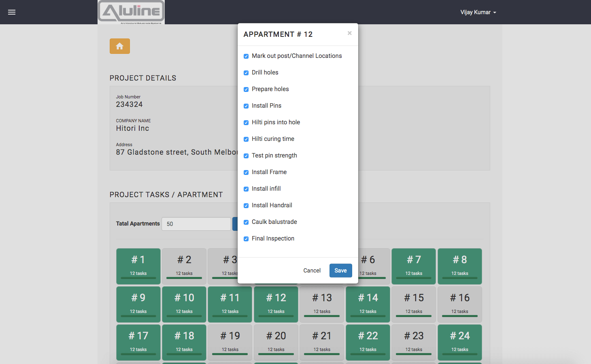591x364 pixels.
Task: Click the 87 Gladstone street address text
Action: [x=176, y=152]
